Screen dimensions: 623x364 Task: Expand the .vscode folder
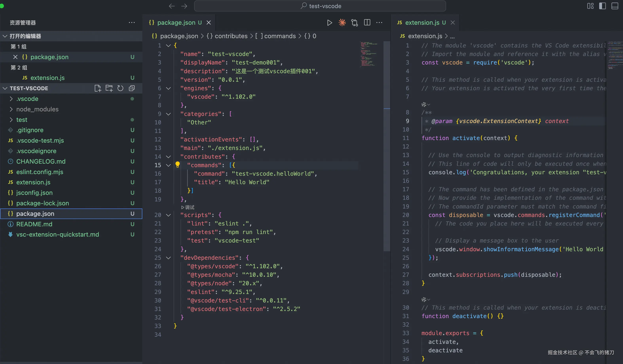pyautogui.click(x=27, y=99)
